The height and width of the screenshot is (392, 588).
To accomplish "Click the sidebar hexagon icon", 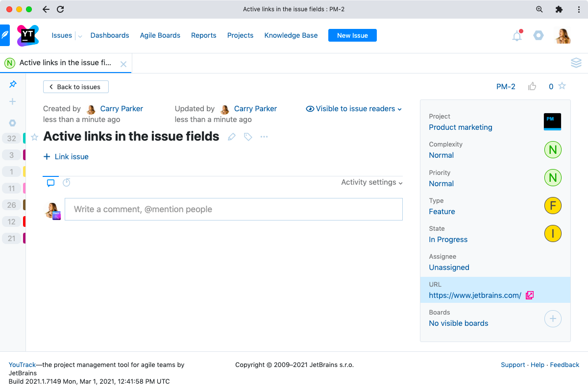I will click(x=13, y=122).
